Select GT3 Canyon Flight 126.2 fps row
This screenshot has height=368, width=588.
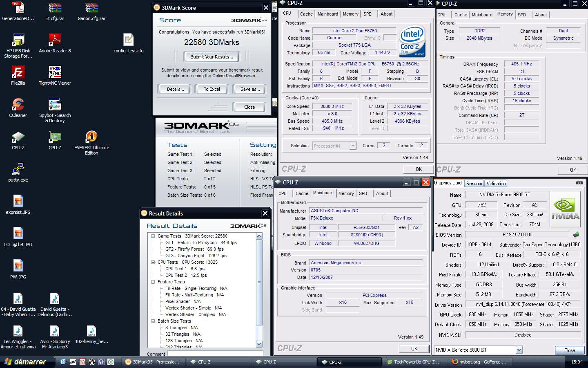(x=196, y=256)
